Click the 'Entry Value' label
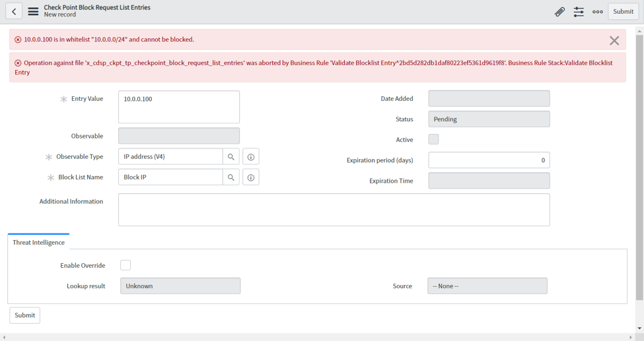 [87, 98]
